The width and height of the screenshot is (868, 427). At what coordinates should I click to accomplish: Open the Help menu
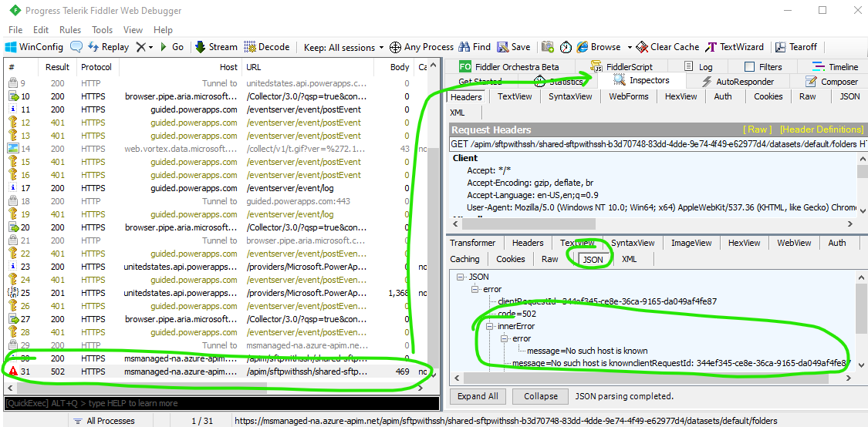(163, 30)
